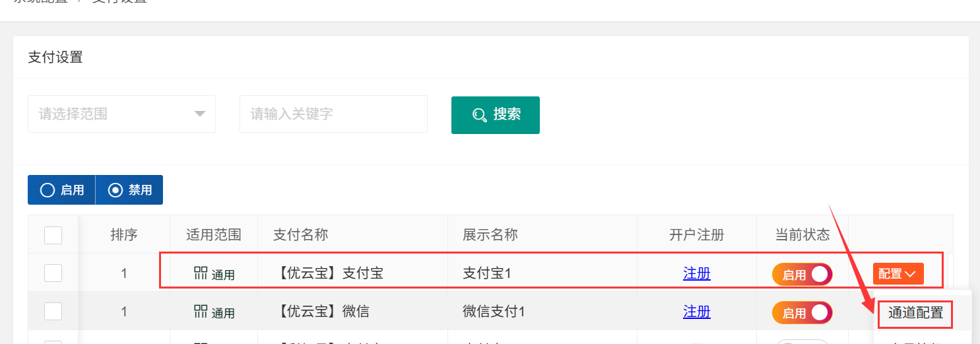Toggle 启用 switch for 微信支付1
980x344 pixels.
tap(802, 313)
